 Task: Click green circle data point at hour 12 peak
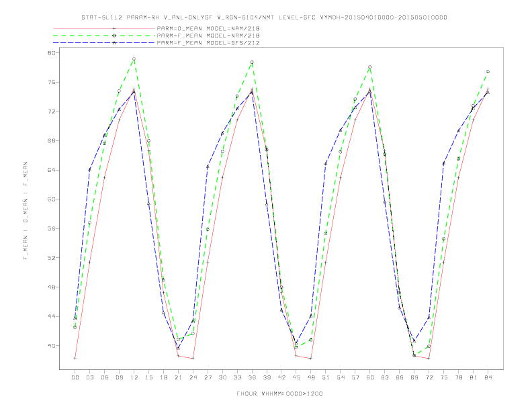134,59
